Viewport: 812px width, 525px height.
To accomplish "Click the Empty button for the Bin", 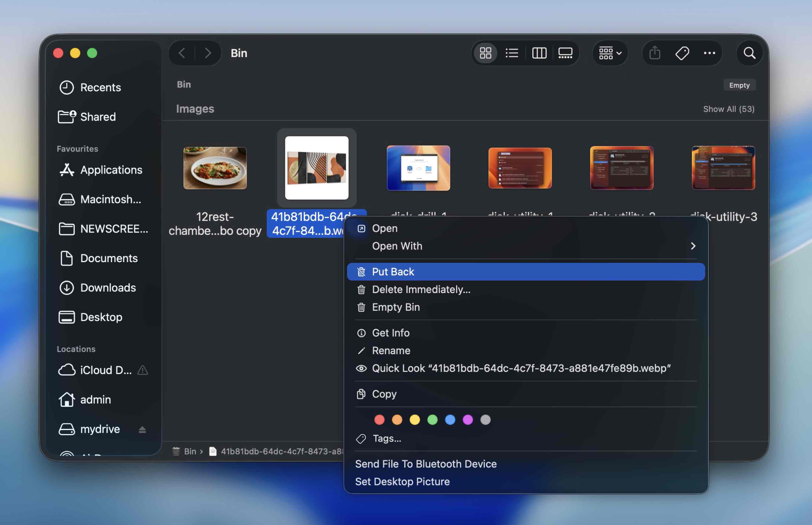I will [739, 85].
